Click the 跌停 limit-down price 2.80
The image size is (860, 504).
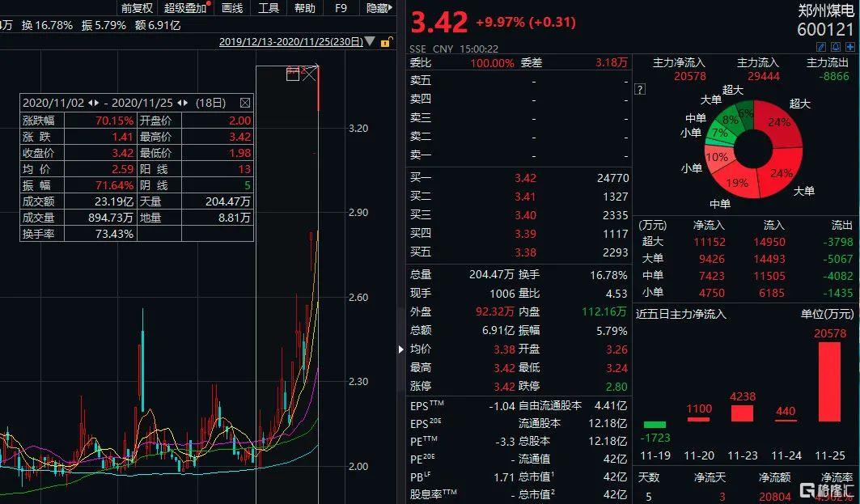point(616,387)
